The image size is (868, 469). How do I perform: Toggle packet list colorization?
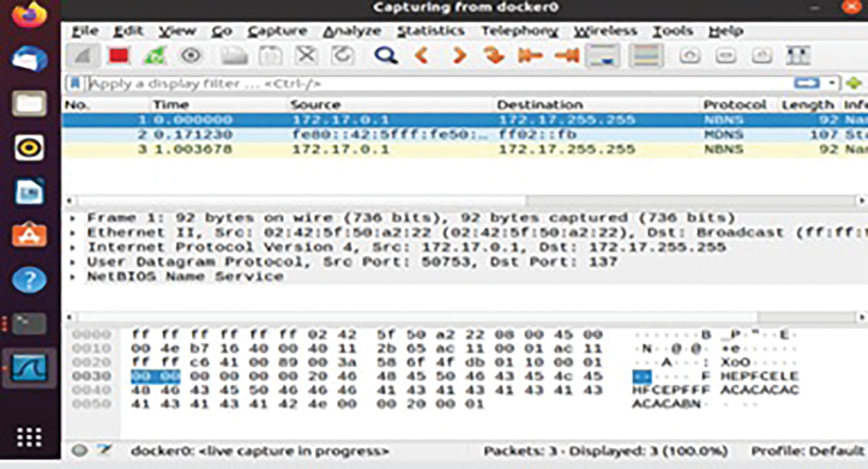tap(646, 56)
